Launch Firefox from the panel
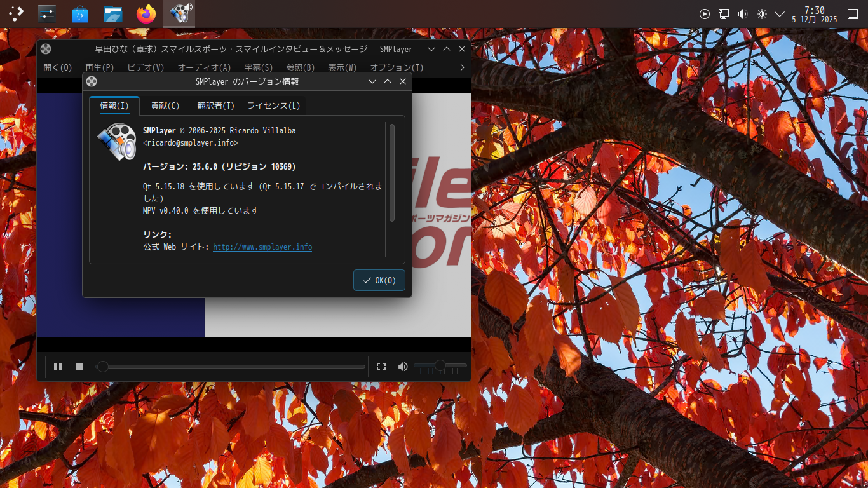Screen dimensions: 868x488 click(x=146, y=14)
